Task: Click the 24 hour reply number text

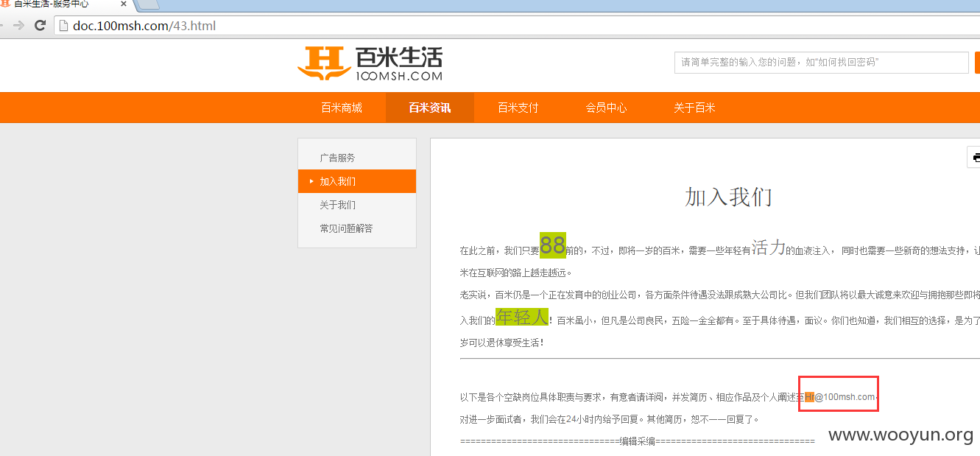Action: click(571, 419)
